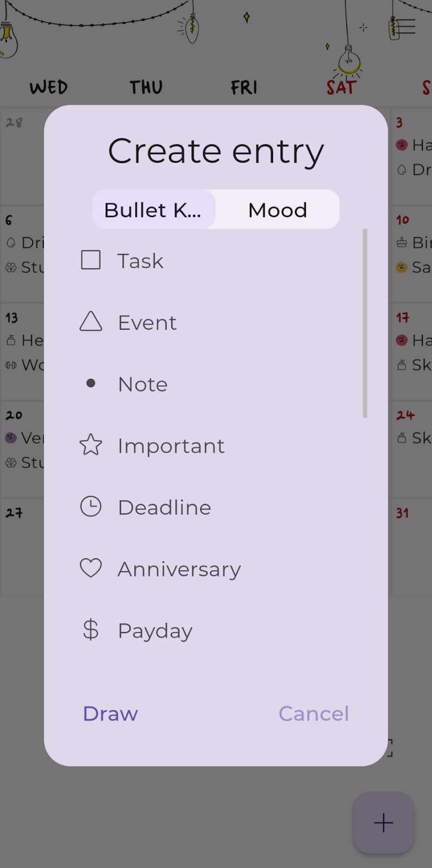Choose the Payday dollar icon
The height and width of the screenshot is (868, 432).
(91, 630)
